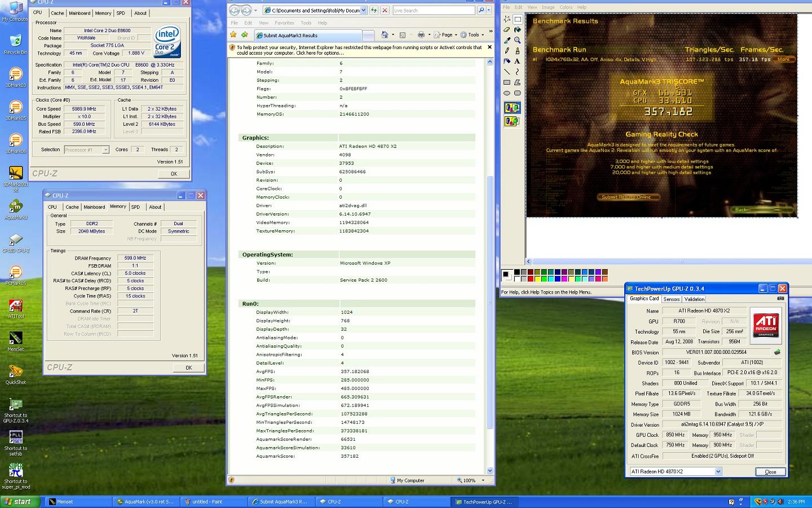Click the Add to Favorites icon
Viewport: 812px width, 508px height.
pyautogui.click(x=245, y=35)
